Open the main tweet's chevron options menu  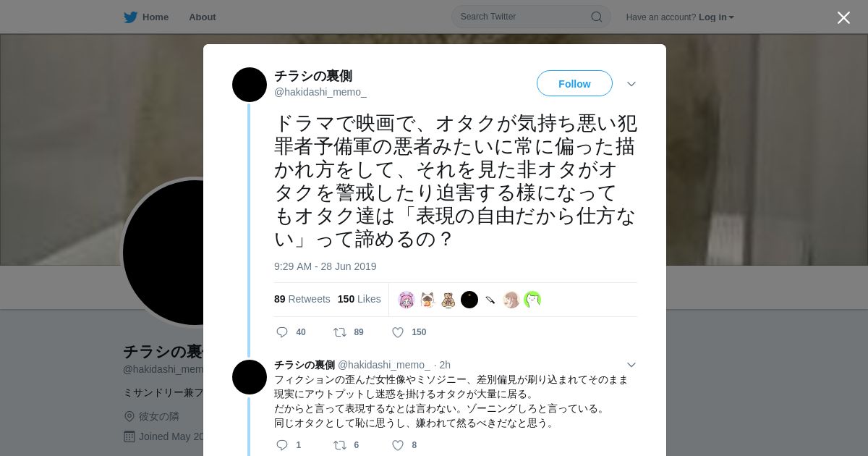pyautogui.click(x=631, y=84)
